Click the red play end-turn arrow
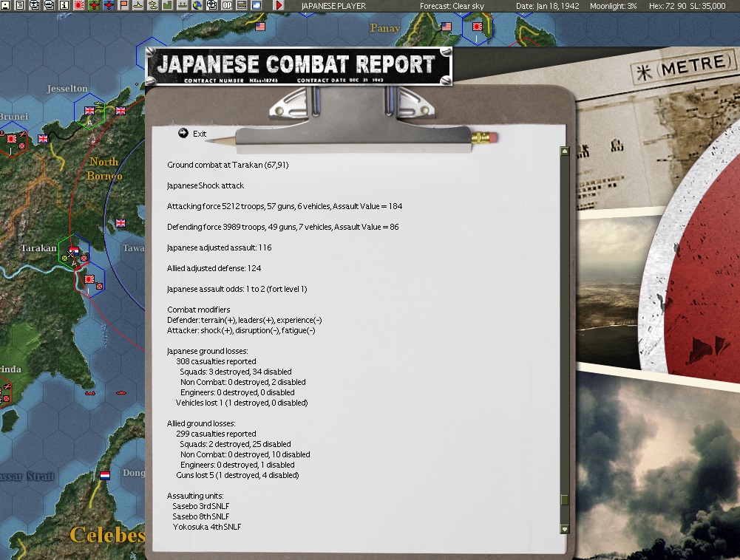 tap(279, 5)
